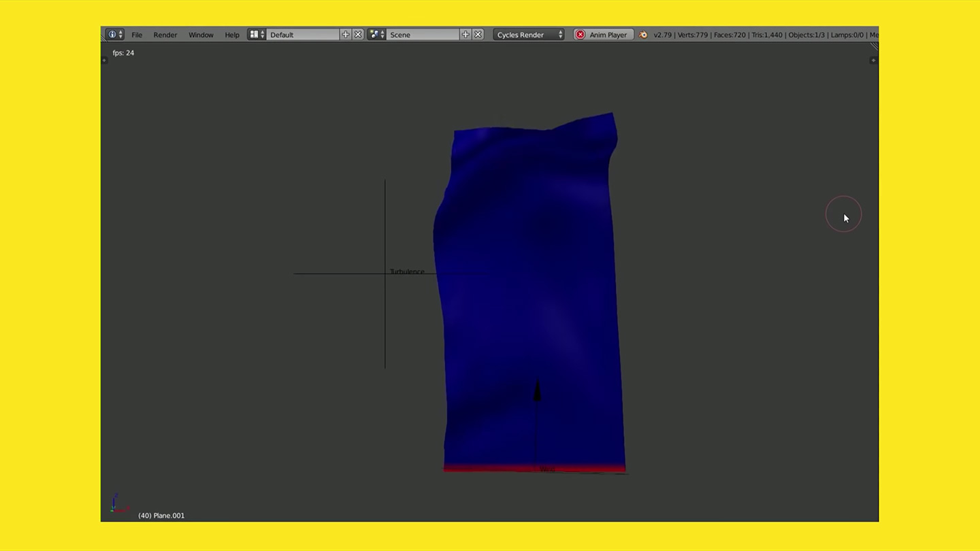Click the Anim Player button
The width and height of the screenshot is (980, 551).
click(607, 34)
